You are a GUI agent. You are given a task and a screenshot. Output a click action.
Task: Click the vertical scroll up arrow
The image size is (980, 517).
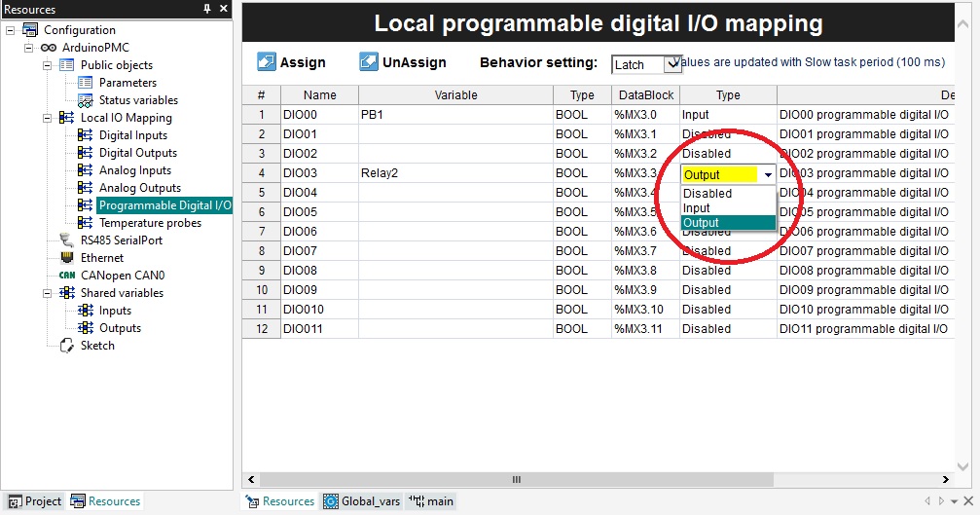click(x=963, y=23)
